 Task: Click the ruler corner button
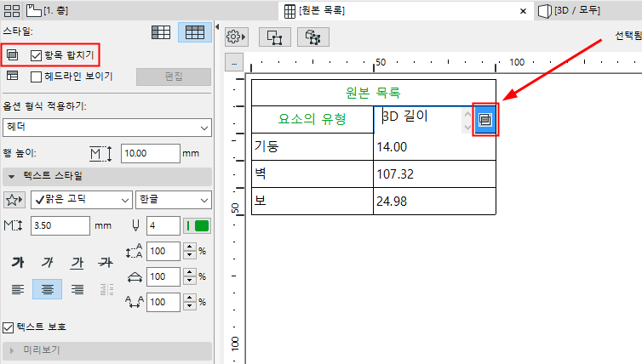pos(234,62)
